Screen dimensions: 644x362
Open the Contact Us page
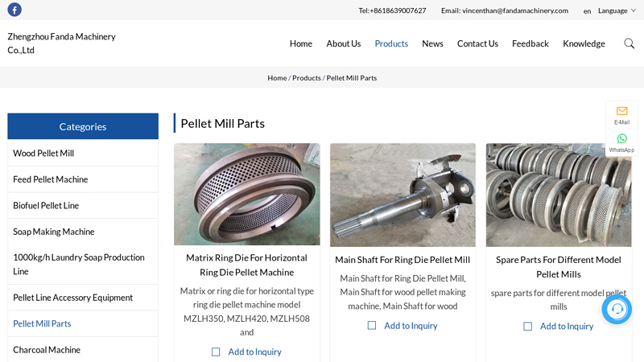click(x=477, y=43)
